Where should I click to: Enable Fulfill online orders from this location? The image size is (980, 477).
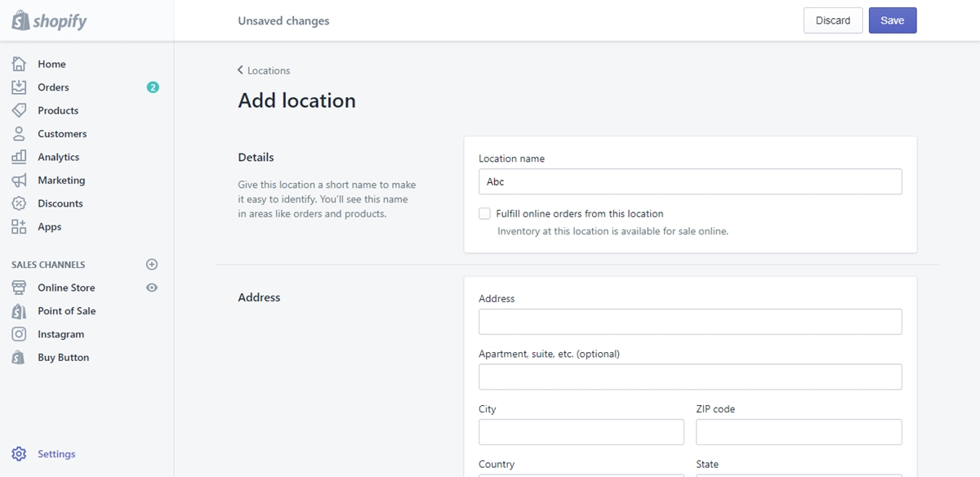[x=485, y=214]
